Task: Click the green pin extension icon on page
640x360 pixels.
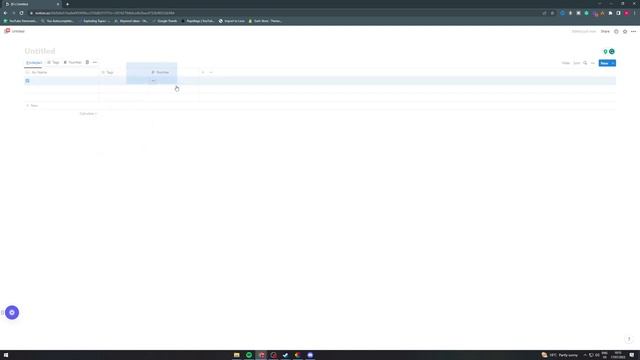Action: 605,51
